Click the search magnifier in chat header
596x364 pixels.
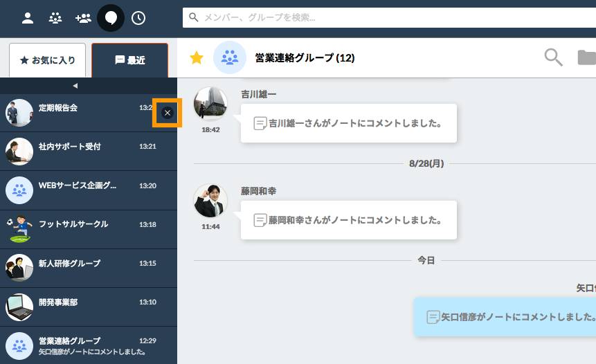click(x=553, y=57)
